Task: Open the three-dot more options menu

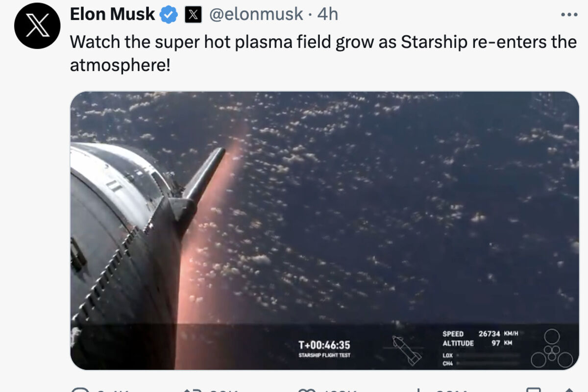Action: (x=569, y=15)
